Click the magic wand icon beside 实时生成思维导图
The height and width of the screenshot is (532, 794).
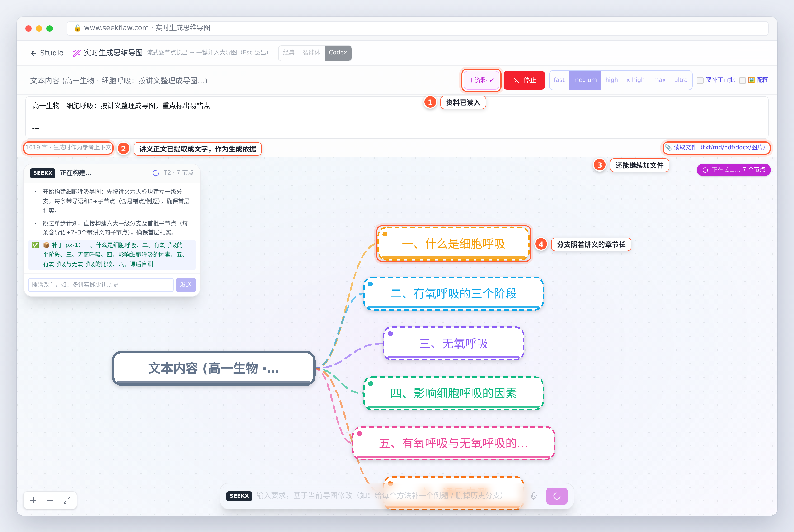pos(76,53)
